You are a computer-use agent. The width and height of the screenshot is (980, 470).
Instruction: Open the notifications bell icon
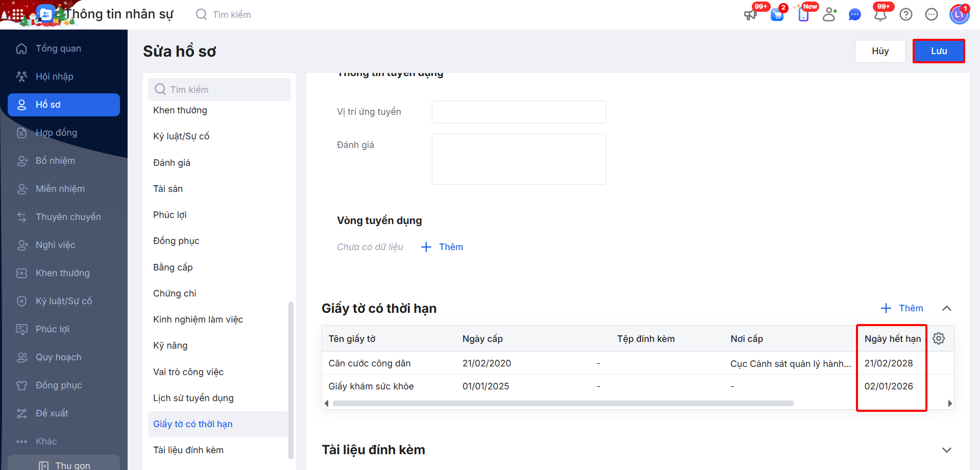(x=880, y=15)
